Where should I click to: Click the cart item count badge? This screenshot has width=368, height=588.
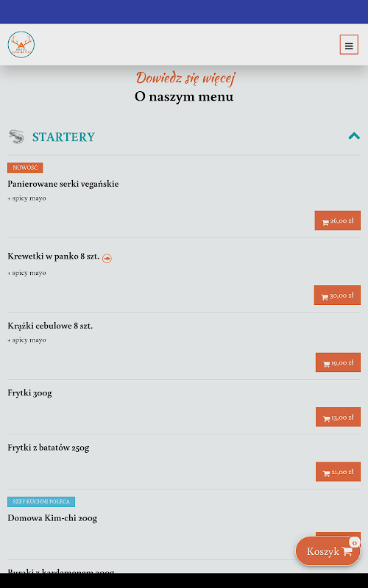point(355,542)
